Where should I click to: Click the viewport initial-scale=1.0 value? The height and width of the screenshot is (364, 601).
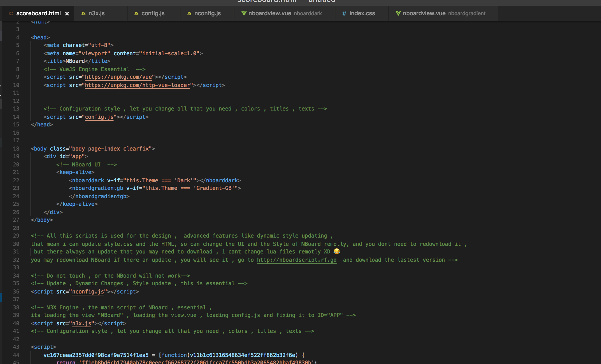(x=171, y=53)
